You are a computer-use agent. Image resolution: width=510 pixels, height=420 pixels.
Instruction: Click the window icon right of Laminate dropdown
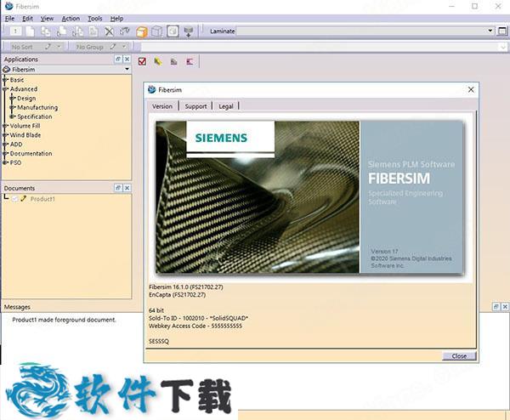(502, 31)
